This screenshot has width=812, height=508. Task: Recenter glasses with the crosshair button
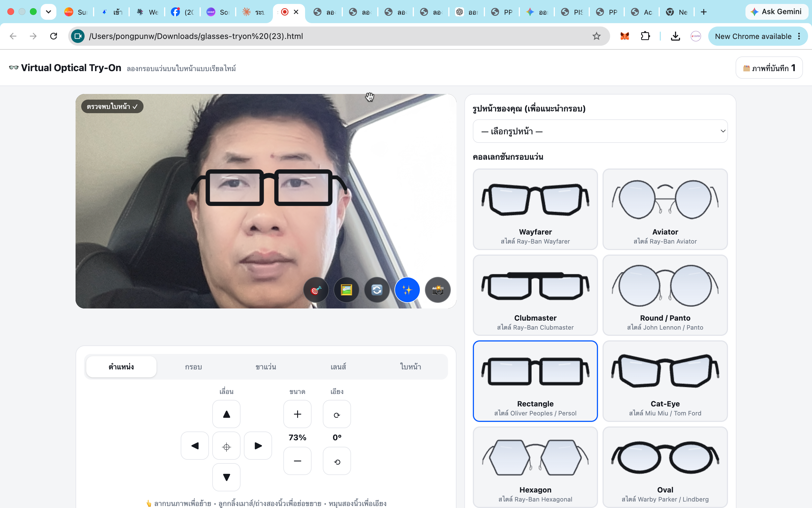point(226,446)
